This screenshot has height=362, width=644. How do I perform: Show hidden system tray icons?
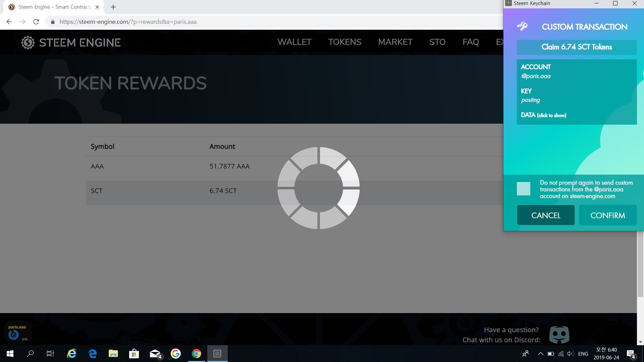click(x=540, y=354)
